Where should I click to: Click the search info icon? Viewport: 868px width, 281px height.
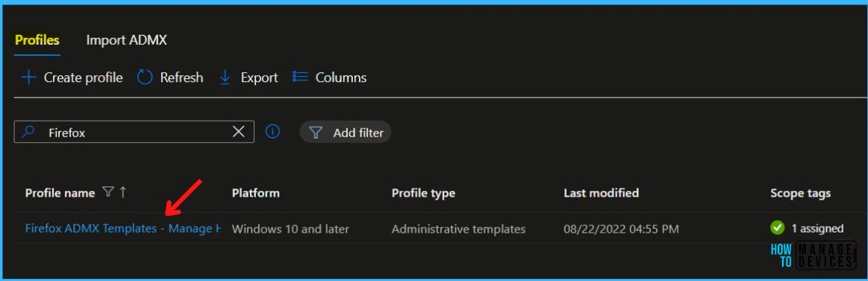[x=272, y=132]
